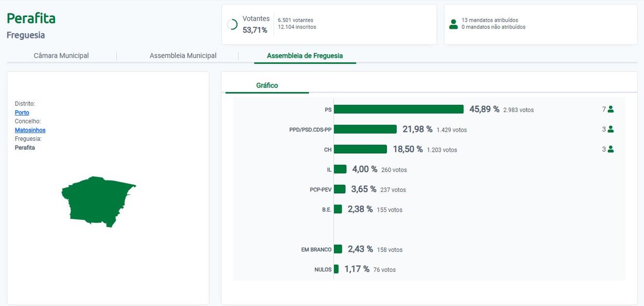644x306 pixels.
Task: Open the Assembleia Municipal tab
Action: 183,56
